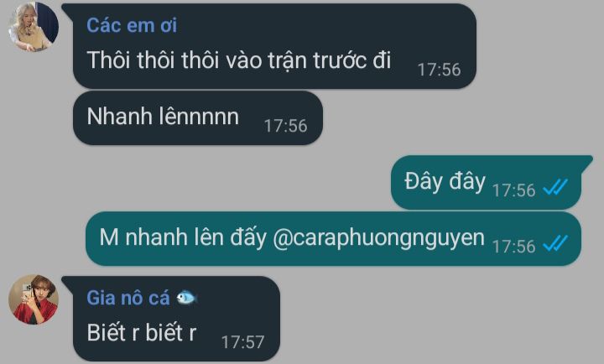
Task: Click the word Nhanh in the second bubble
Action: [119, 117]
